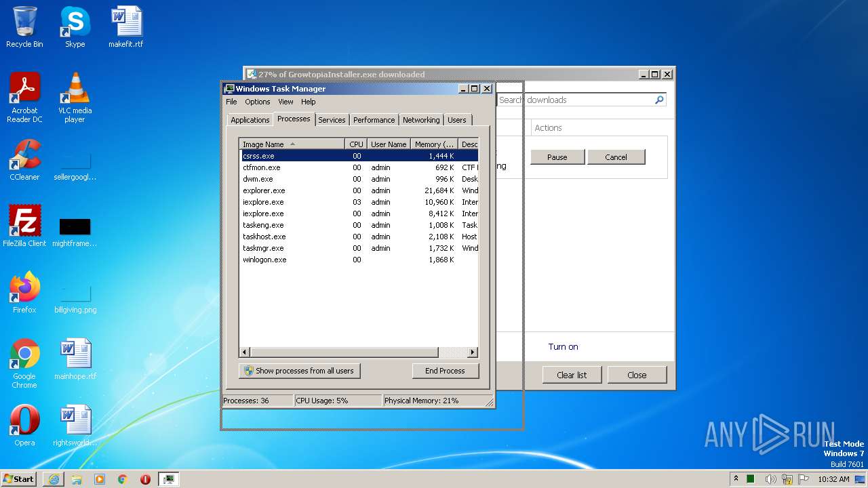
Task: Open the Chrome taskbar icon
Action: pyautogui.click(x=123, y=479)
